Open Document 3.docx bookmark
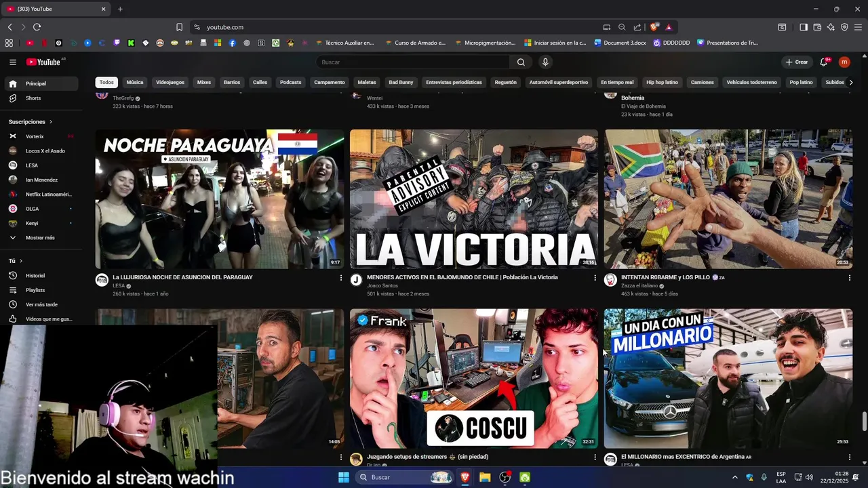Viewport: 868px width, 488px height. point(620,43)
